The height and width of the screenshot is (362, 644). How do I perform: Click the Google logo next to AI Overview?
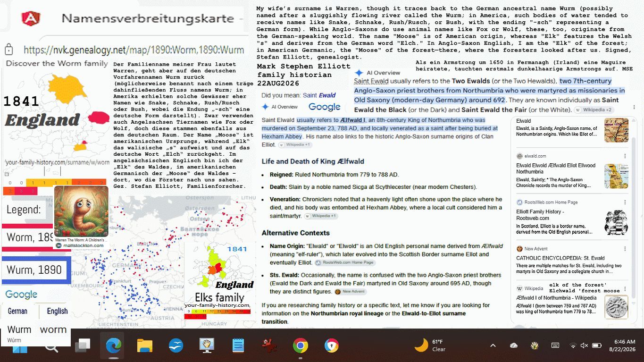pyautogui.click(x=325, y=107)
